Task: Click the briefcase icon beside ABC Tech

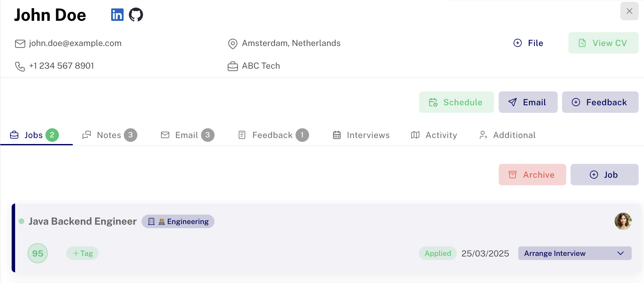Action: coord(233,66)
